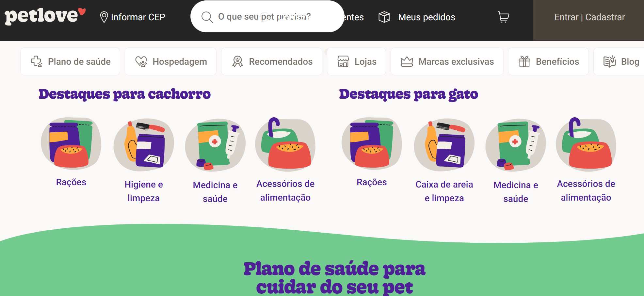Click the search magnifier icon
The image size is (644, 296).
pos(207,17)
